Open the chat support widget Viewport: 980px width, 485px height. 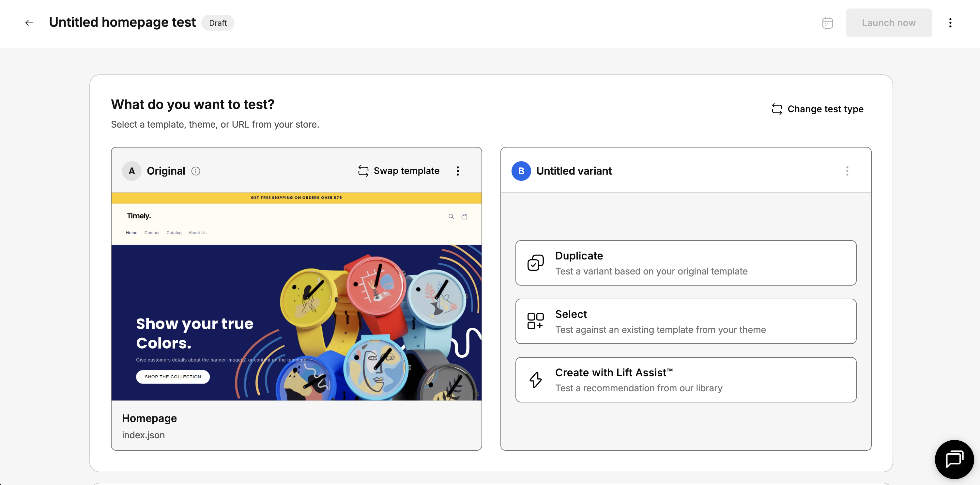(x=954, y=459)
